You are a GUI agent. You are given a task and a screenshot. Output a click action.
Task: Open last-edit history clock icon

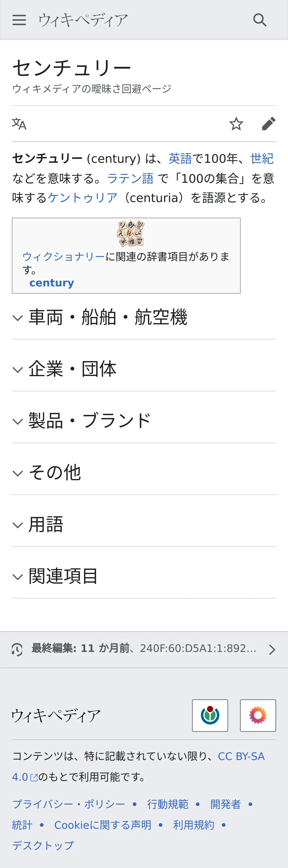click(17, 649)
